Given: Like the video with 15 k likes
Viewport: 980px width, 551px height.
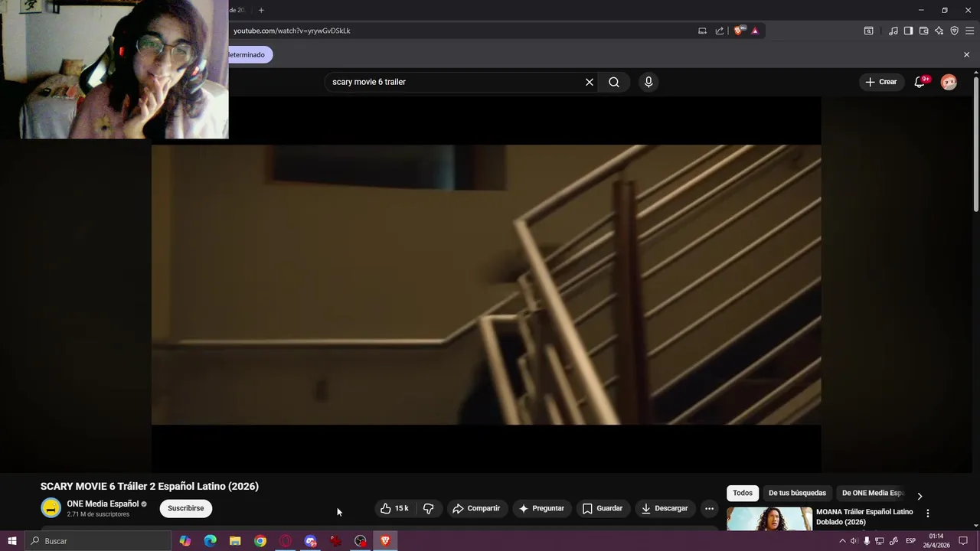Looking at the screenshot, I should [394, 508].
